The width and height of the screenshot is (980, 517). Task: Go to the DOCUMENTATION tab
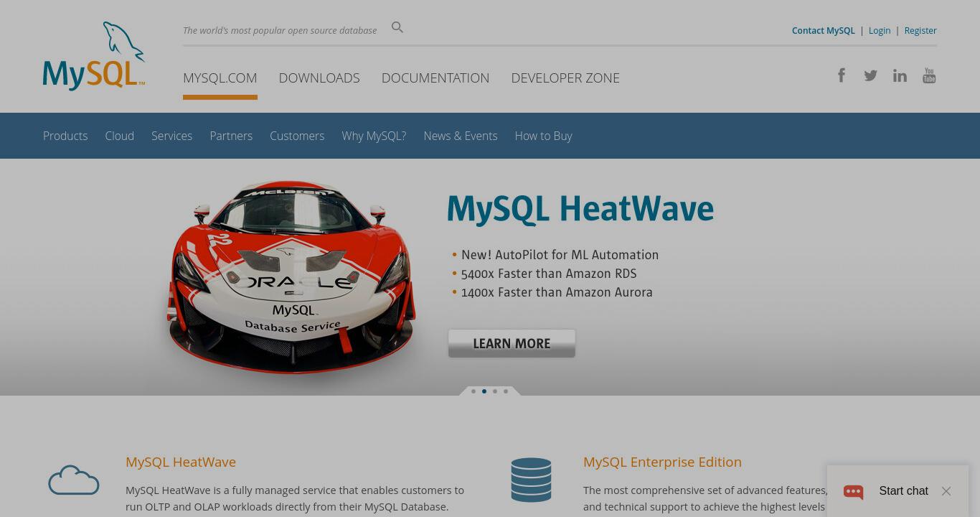coord(435,78)
